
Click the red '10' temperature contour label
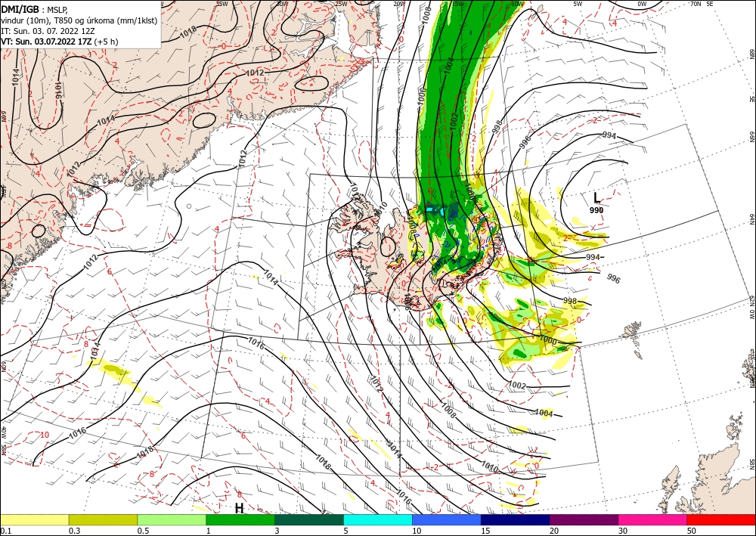coord(45,435)
